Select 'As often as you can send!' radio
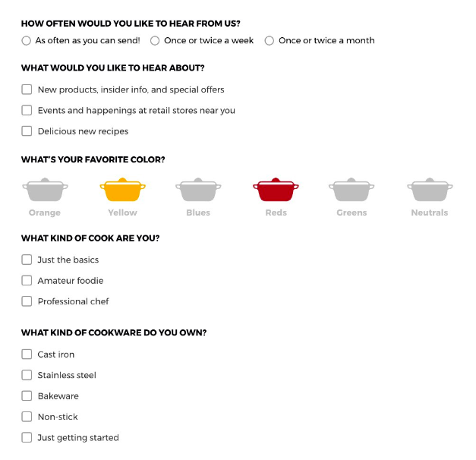The height and width of the screenshot is (460, 476). 26,41
